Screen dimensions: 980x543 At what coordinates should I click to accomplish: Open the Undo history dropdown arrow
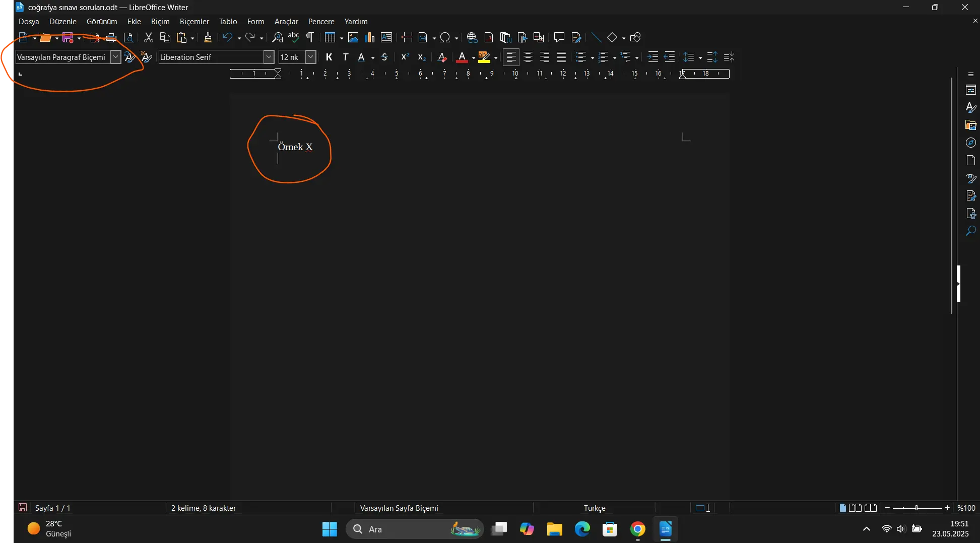click(x=239, y=38)
